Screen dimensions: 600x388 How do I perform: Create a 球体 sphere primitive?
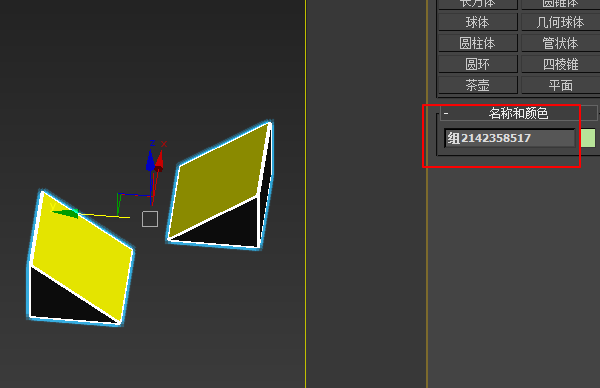pyautogui.click(x=478, y=22)
